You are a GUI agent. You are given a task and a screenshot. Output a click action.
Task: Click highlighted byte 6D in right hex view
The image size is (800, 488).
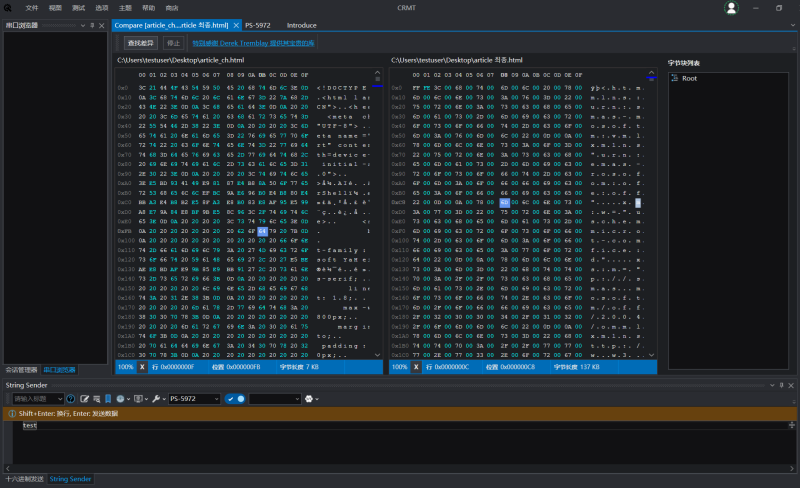tap(505, 202)
